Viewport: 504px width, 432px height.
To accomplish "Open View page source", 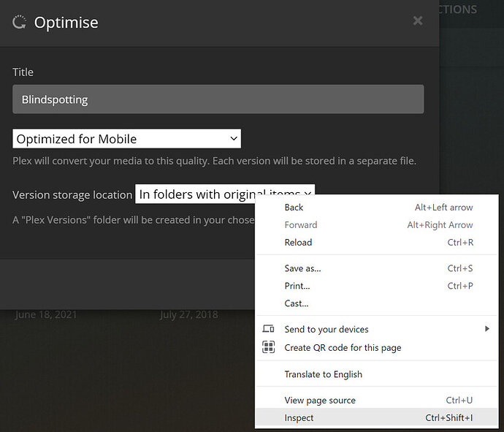I will point(377,400).
